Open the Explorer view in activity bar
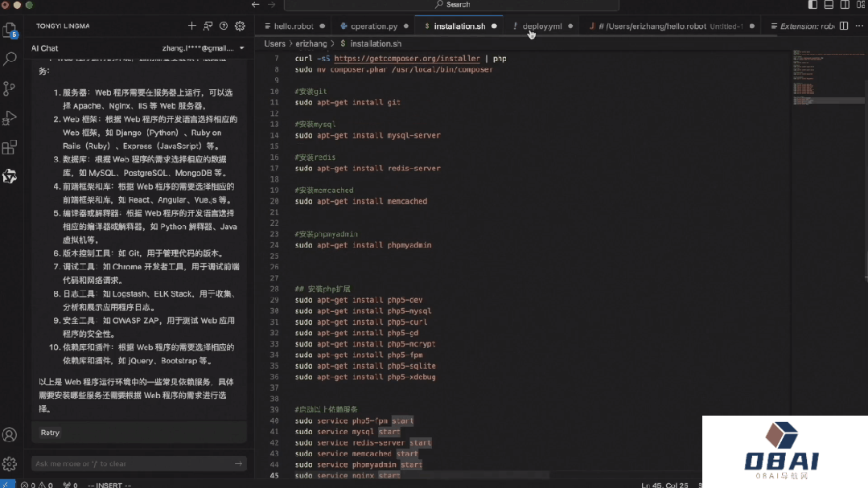The image size is (868, 488). pyautogui.click(x=10, y=31)
